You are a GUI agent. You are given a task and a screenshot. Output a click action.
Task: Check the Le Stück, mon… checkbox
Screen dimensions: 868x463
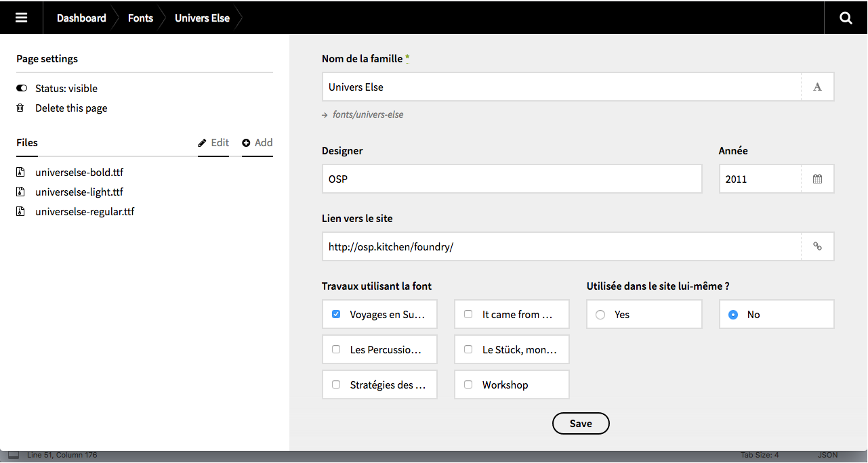coord(468,350)
